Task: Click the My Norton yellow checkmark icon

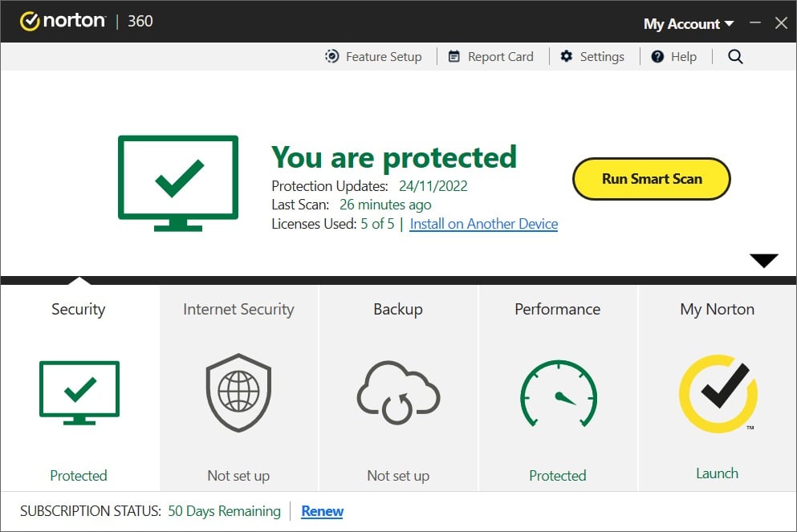Action: [717, 393]
